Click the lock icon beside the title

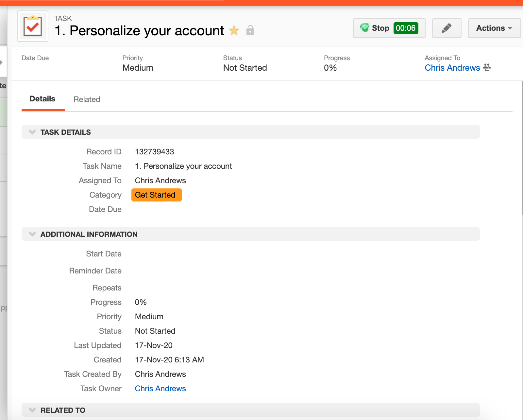(x=250, y=30)
